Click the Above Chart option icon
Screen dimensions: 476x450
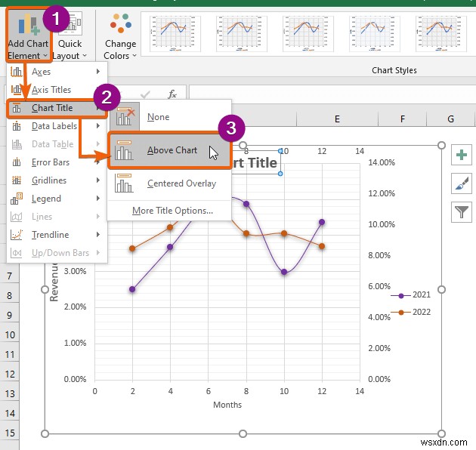[x=124, y=150]
